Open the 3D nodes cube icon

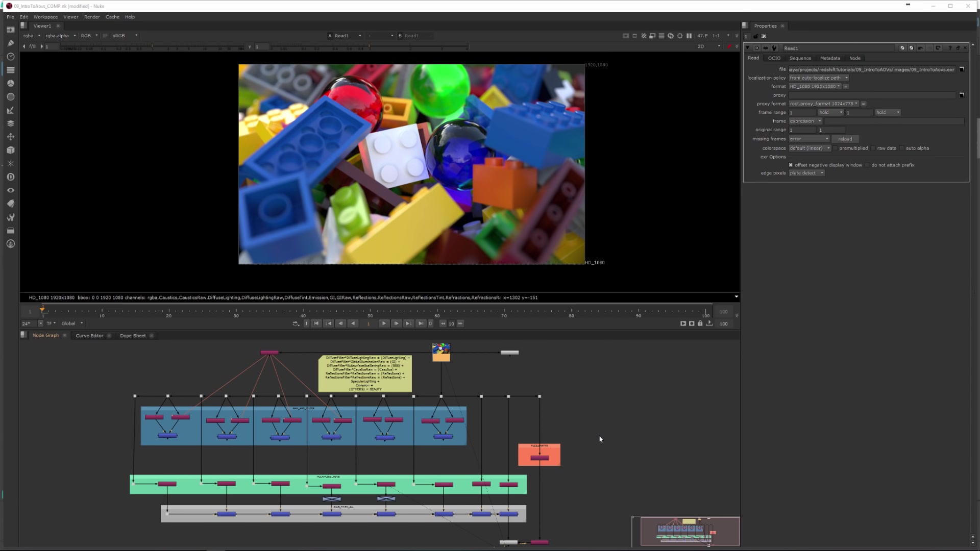(x=10, y=151)
